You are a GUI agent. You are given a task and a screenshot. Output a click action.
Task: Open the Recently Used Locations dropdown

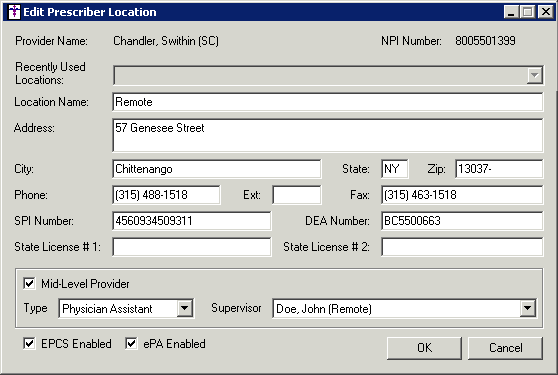point(535,75)
